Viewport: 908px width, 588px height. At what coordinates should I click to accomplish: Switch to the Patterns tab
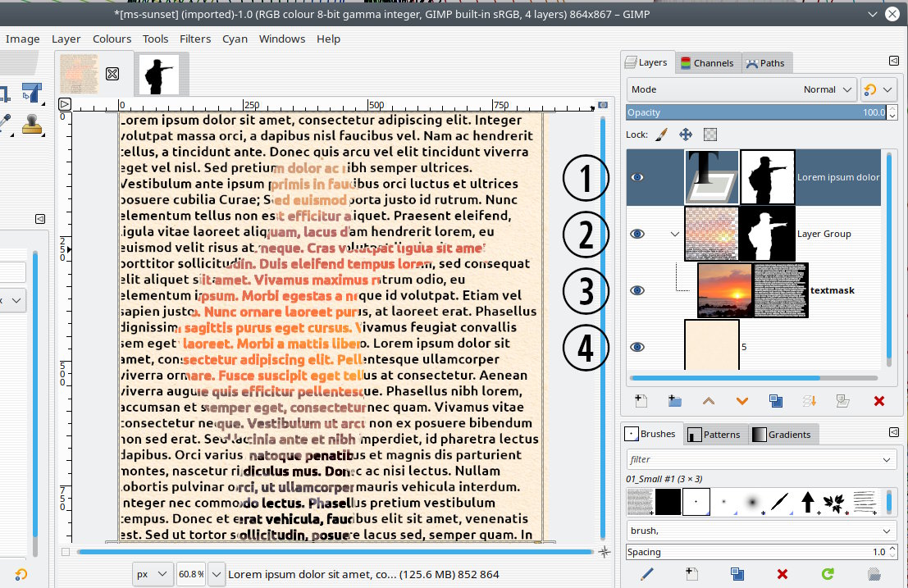(x=714, y=435)
